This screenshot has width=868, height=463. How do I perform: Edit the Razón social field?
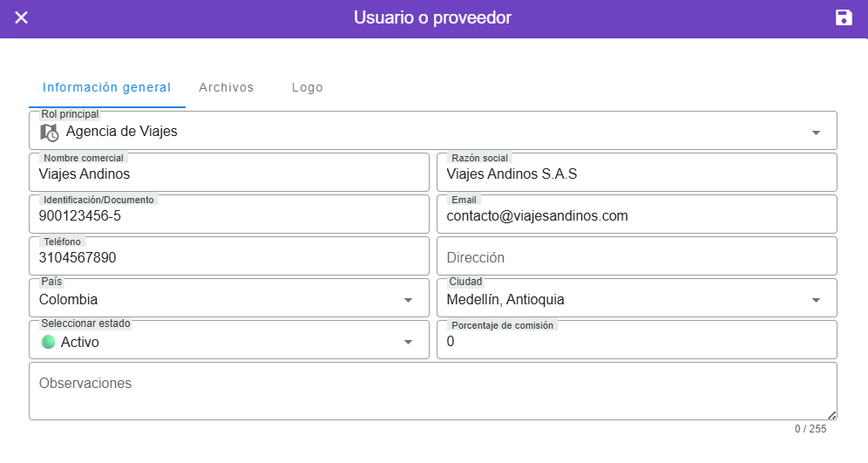coord(636,174)
